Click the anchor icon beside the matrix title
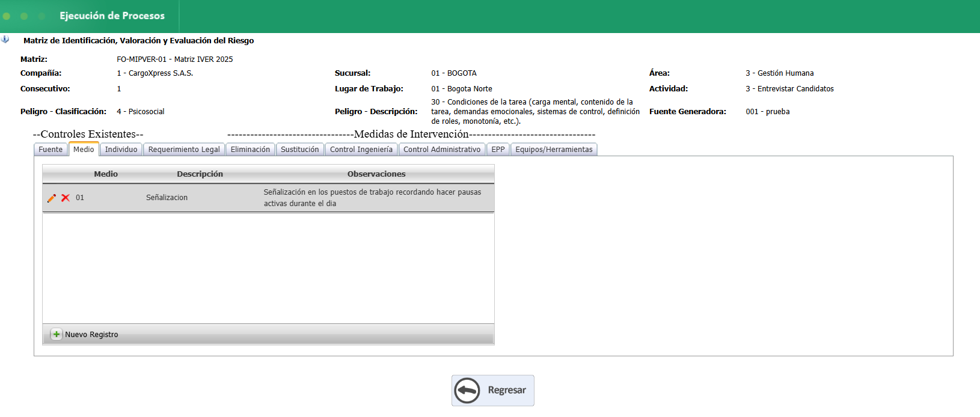The image size is (980, 417). 5,40
